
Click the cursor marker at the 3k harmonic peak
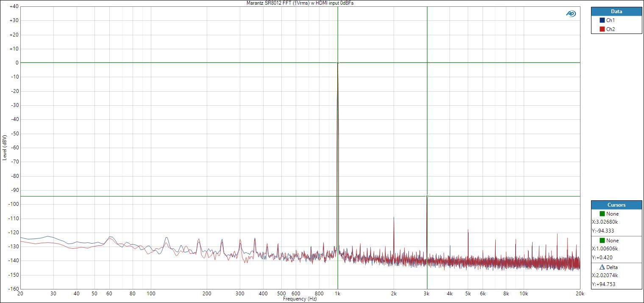pyautogui.click(x=427, y=196)
